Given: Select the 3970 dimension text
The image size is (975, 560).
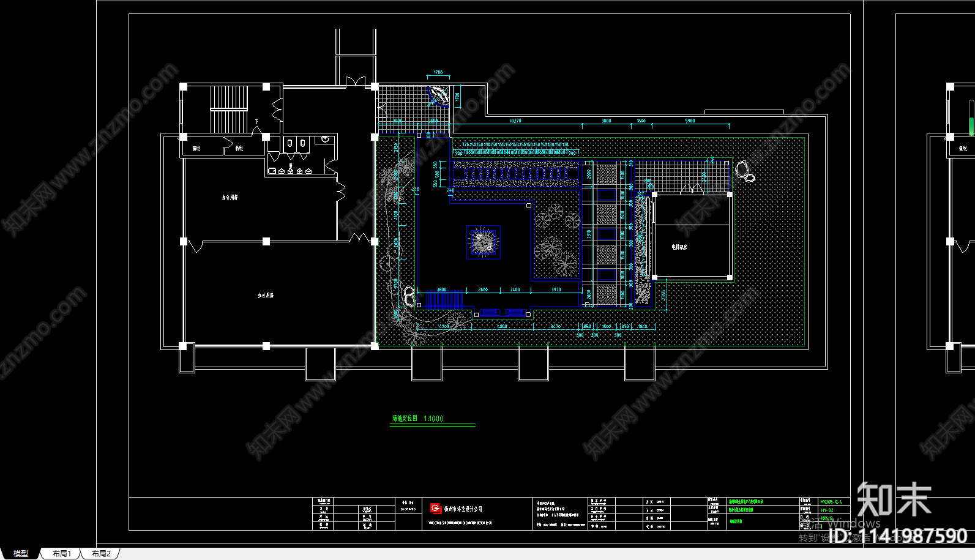Looking at the screenshot, I should point(556,289).
